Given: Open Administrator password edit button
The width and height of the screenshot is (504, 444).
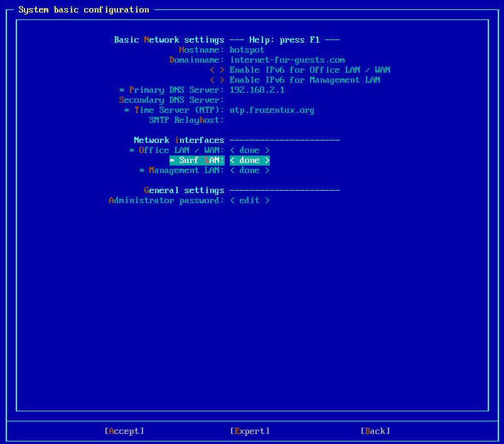Looking at the screenshot, I should coord(250,201).
